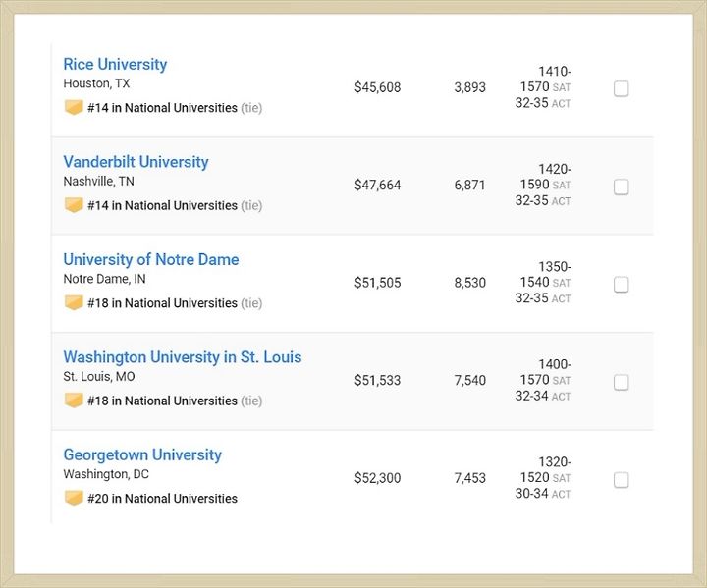Click the ranking badge beside Washington University's #18
This screenshot has height=588, width=707.
click(74, 401)
